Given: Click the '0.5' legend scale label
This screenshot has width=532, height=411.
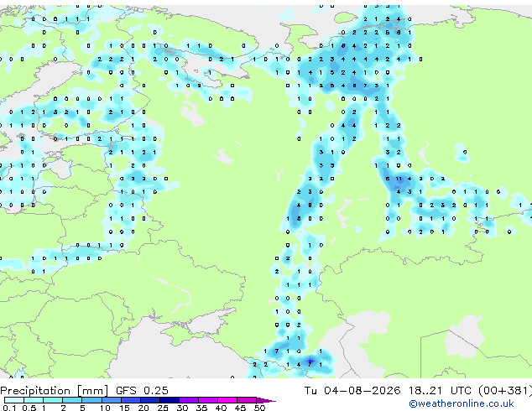Looking at the screenshot, I should tap(29, 408).
